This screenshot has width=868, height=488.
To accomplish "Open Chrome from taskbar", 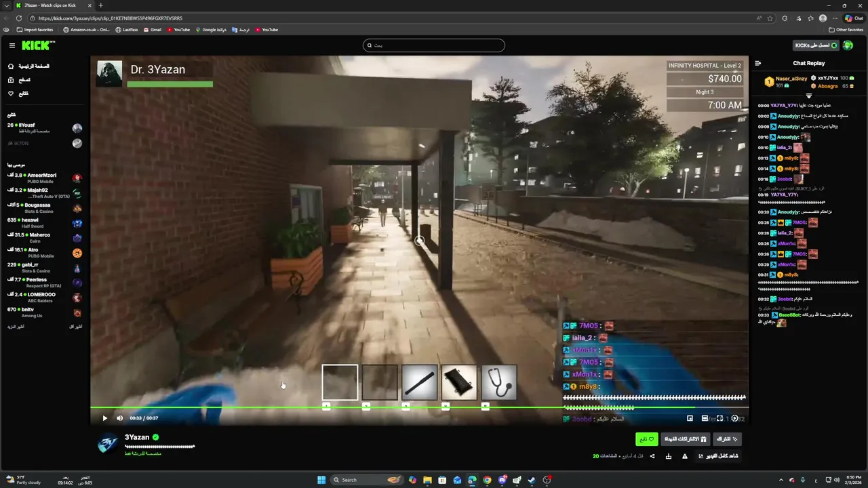I will coord(487,480).
